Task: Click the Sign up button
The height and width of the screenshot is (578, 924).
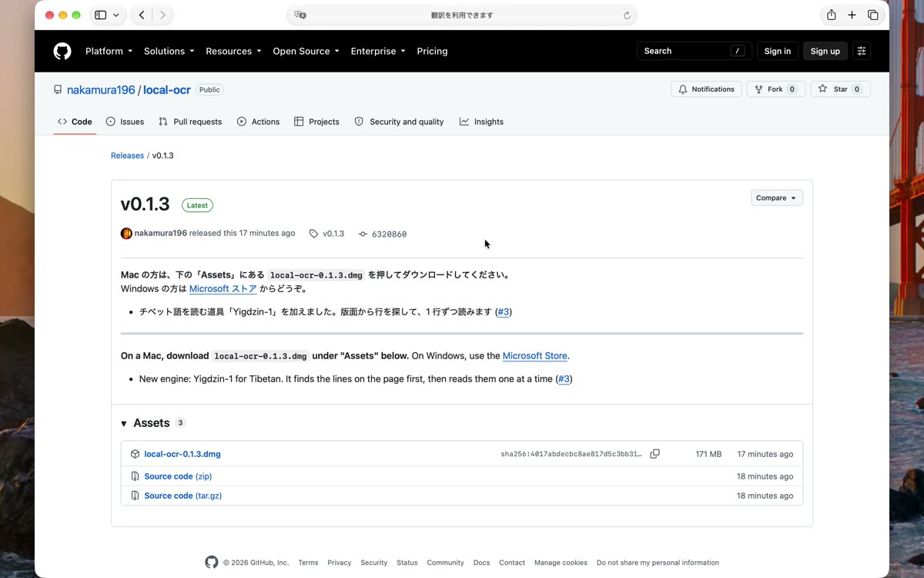Action: pos(825,51)
